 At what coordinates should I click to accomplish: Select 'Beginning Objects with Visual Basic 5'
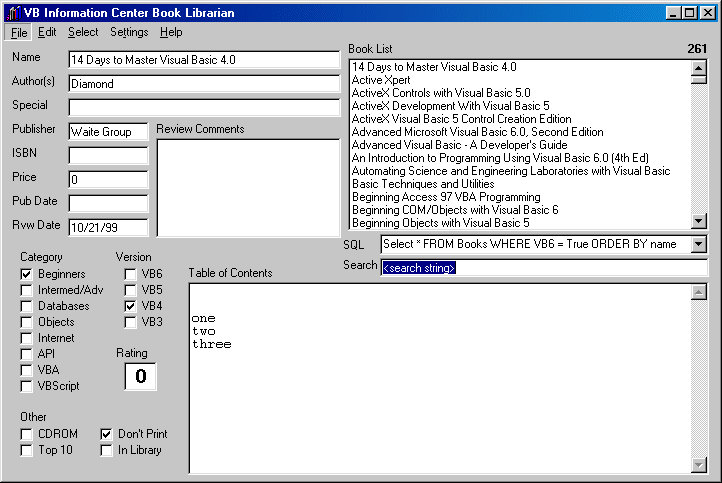point(520,223)
